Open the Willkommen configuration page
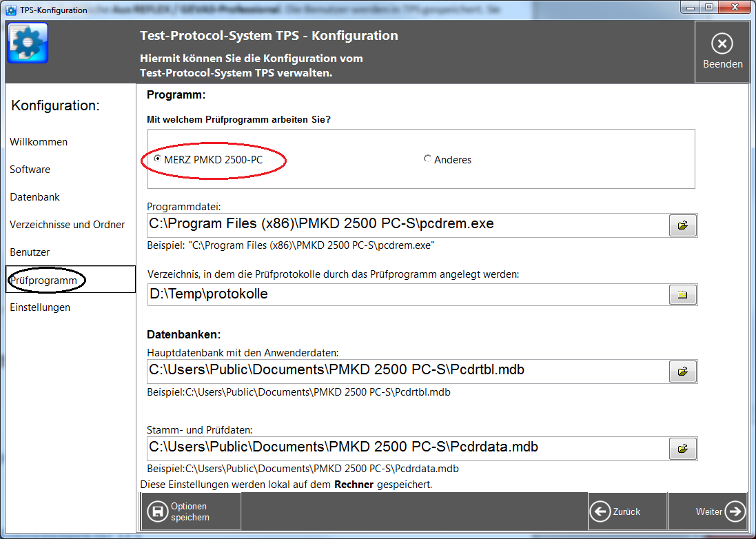Image resolution: width=756 pixels, height=539 pixels. [39, 142]
